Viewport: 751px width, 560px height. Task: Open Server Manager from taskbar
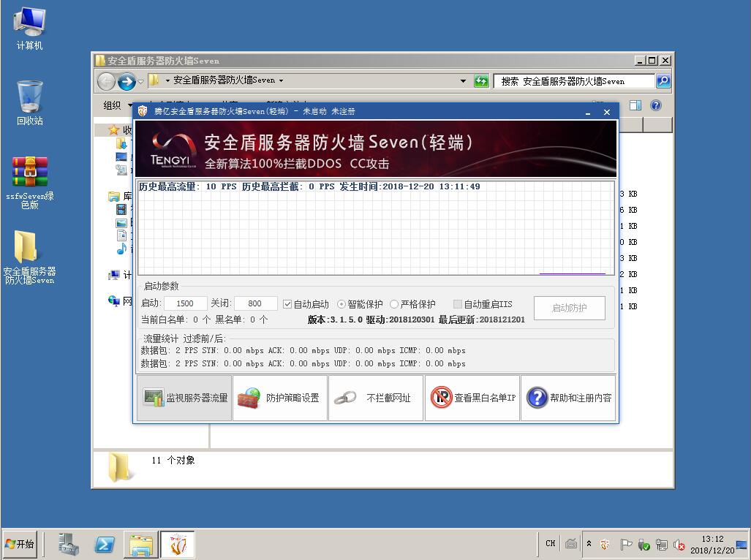click(69, 544)
